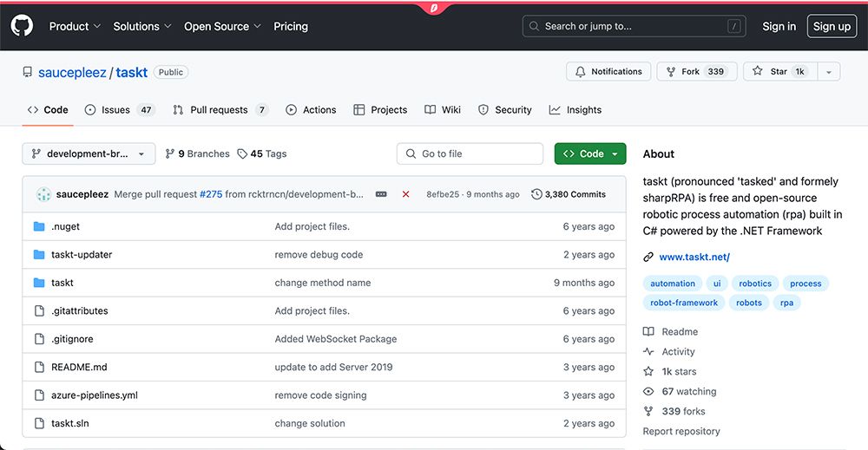The image size is (868, 450).
Task: Open the taskt folder in file list
Action: pyautogui.click(x=62, y=283)
